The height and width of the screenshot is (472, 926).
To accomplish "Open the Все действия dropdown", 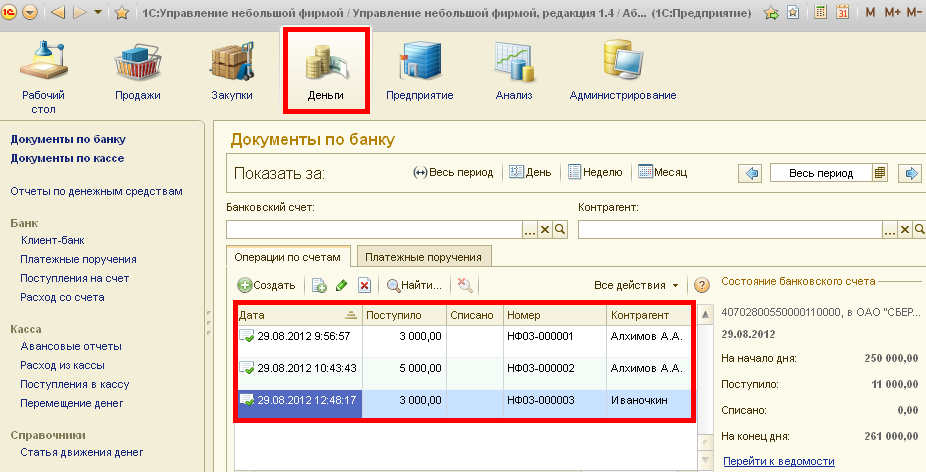I will (637, 285).
